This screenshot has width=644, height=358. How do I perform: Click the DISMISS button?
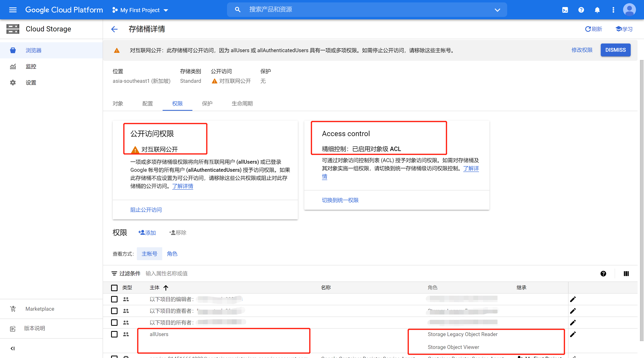point(615,50)
